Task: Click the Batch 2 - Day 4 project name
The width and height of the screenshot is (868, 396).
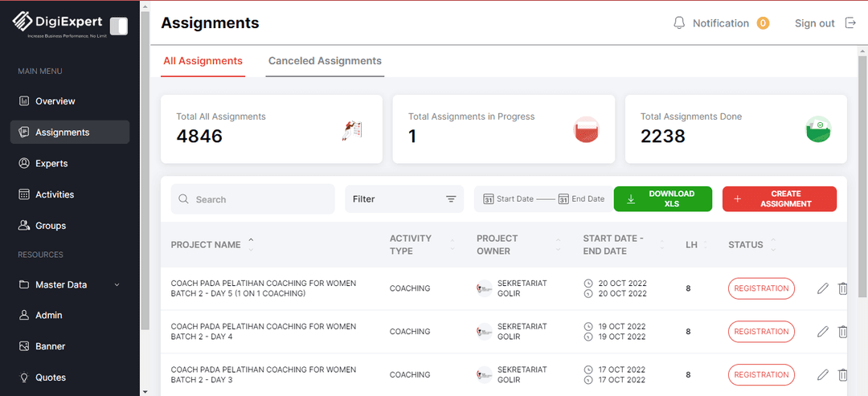Action: 264,331
